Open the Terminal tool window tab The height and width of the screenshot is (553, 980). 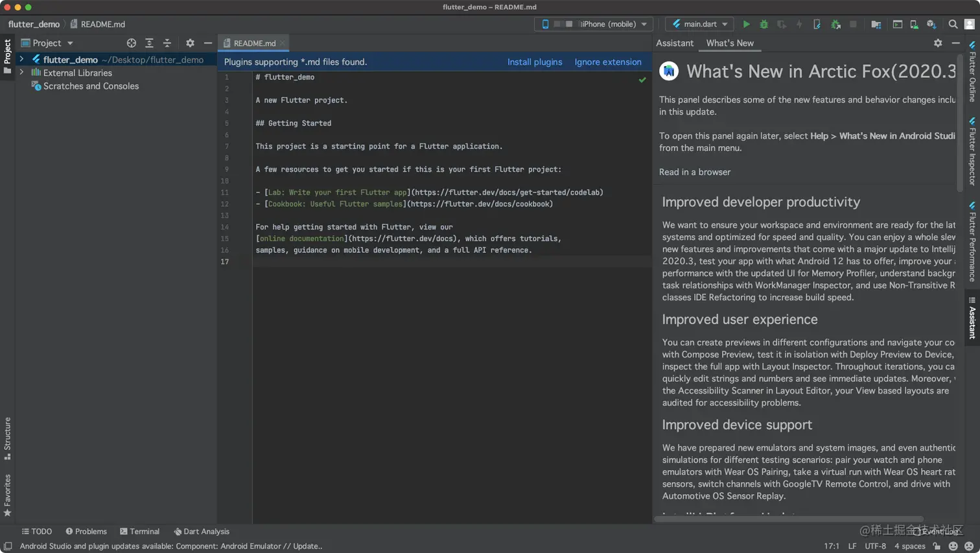139,531
